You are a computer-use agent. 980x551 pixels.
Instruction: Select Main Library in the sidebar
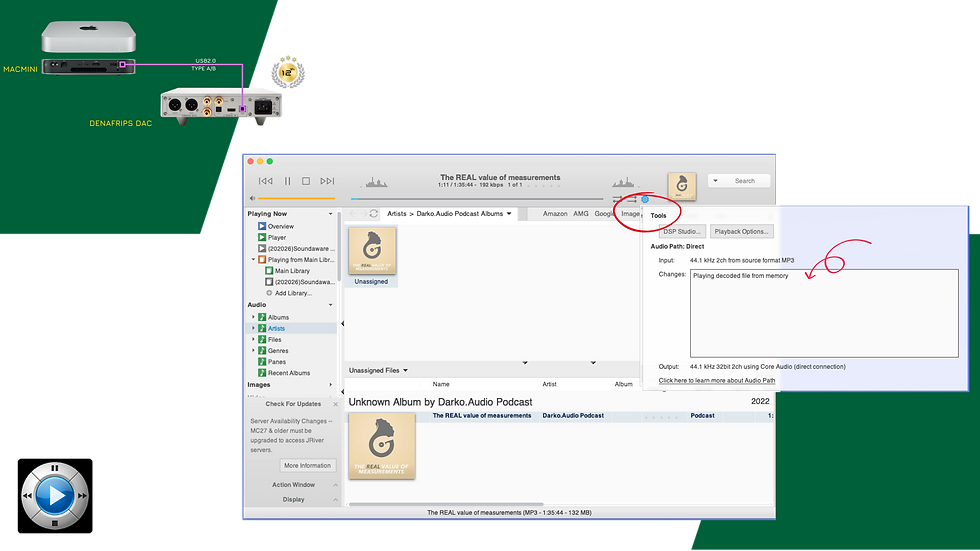(x=292, y=271)
